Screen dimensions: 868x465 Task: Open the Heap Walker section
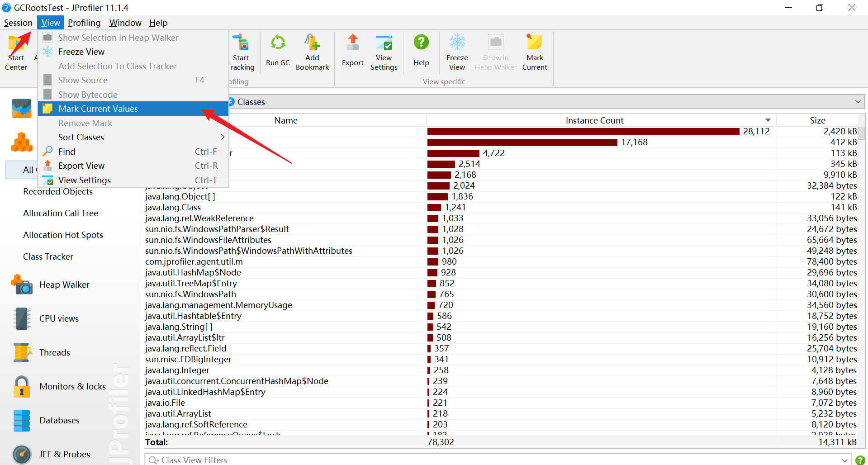point(64,285)
